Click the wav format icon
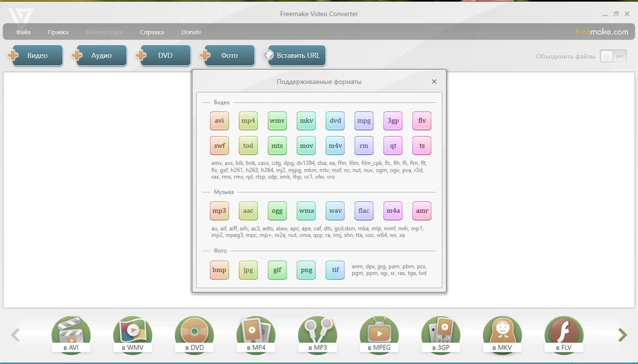The image size is (638, 364). click(x=335, y=210)
